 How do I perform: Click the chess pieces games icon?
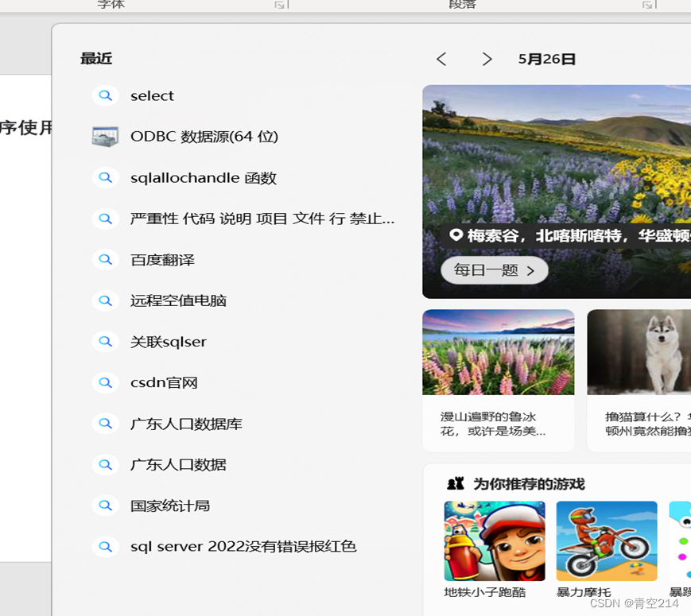tap(456, 484)
